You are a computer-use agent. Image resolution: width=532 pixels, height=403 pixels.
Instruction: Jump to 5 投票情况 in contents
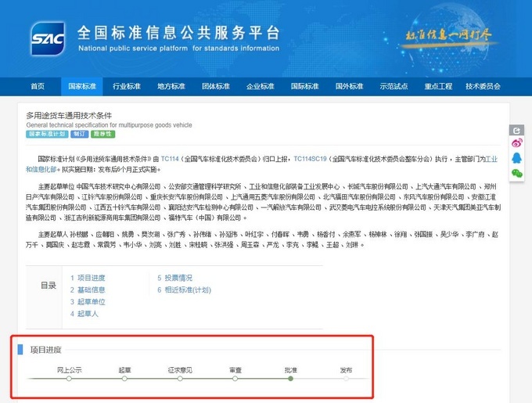(174, 278)
